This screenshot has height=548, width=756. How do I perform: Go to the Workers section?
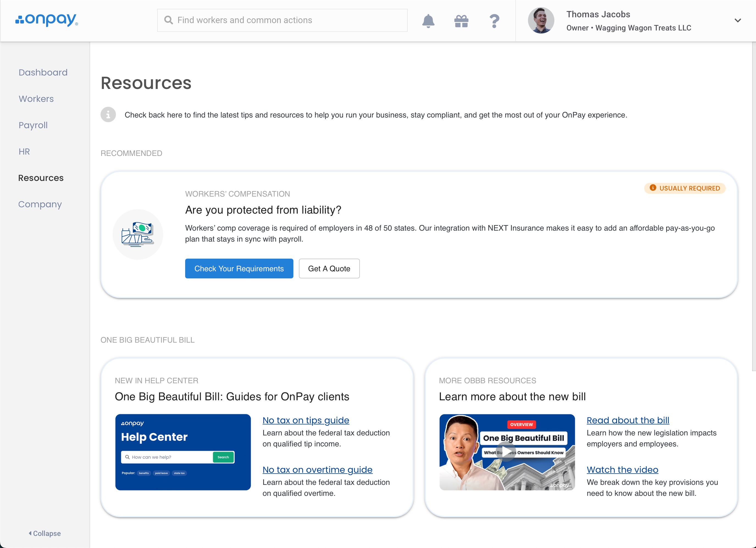coord(36,99)
